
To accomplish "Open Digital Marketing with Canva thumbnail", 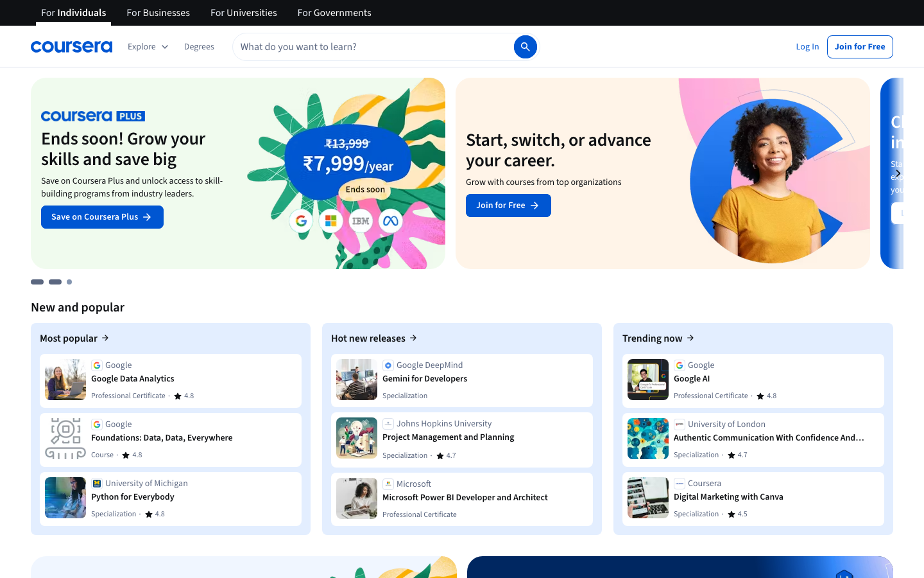I will click(648, 498).
